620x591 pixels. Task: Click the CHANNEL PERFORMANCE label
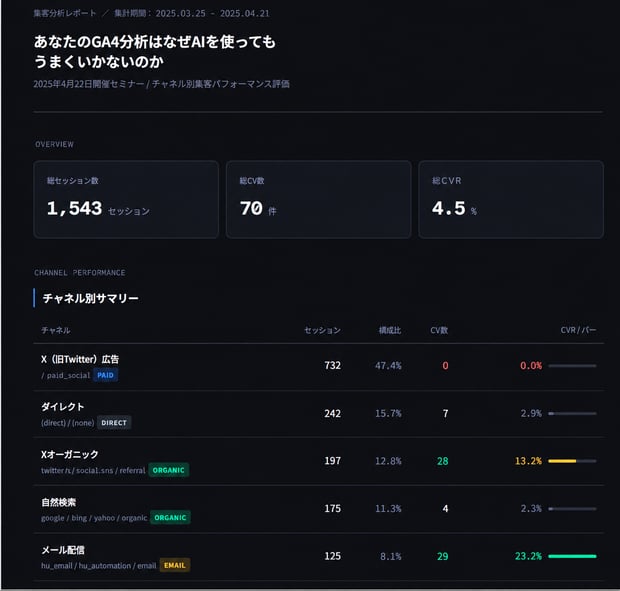click(x=80, y=273)
